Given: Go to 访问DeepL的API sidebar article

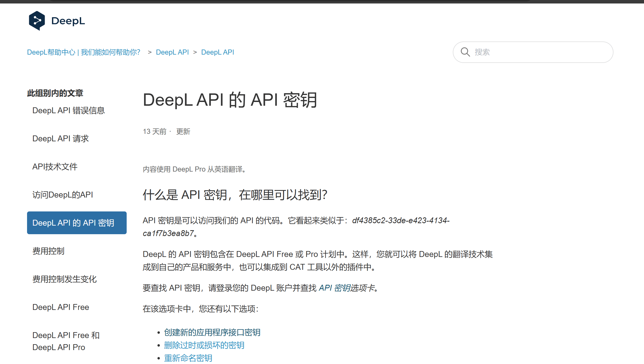Looking at the screenshot, I should point(63,195).
